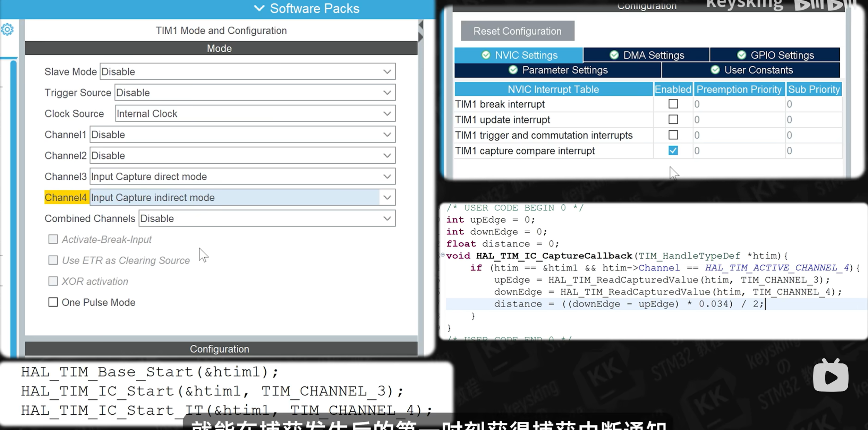This screenshot has width=868, height=430.
Task: Disable TIM1 capture compare interrupt checkbox
Action: tap(673, 150)
